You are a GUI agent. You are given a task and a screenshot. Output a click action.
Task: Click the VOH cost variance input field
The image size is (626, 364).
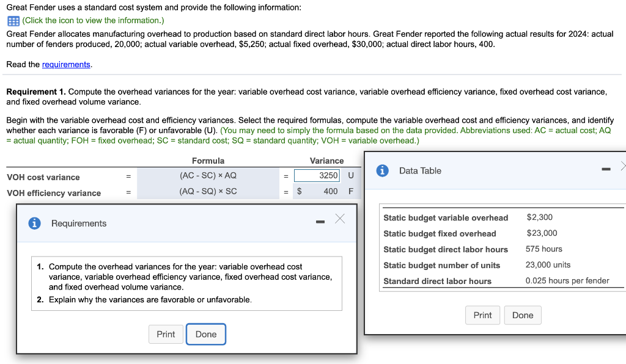pyautogui.click(x=317, y=175)
